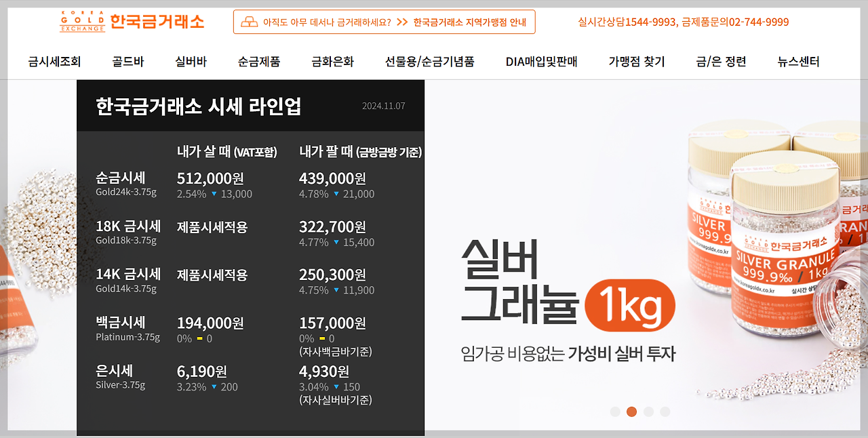The width and height of the screenshot is (868, 438).
Task: Open the 선물용/순금기념품 menu
Action: point(430,62)
